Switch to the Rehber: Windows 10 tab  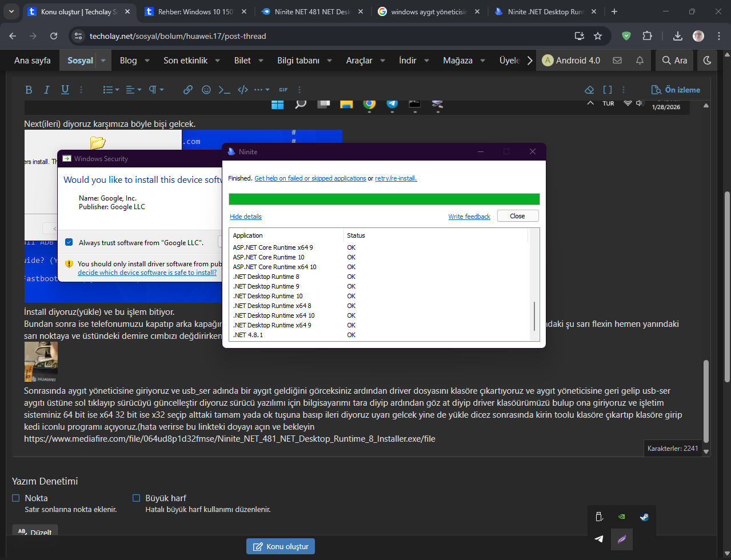[195, 11]
